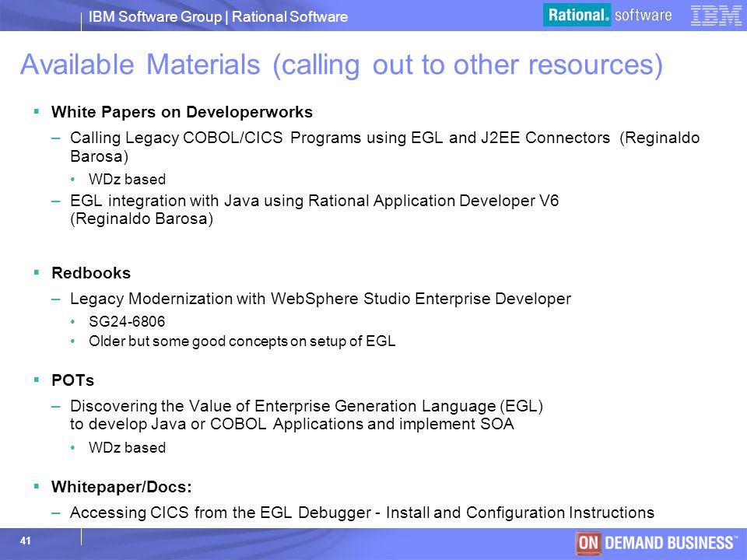Click the IBM logo in header
Screen dimensions: 747x560
click(716, 16)
